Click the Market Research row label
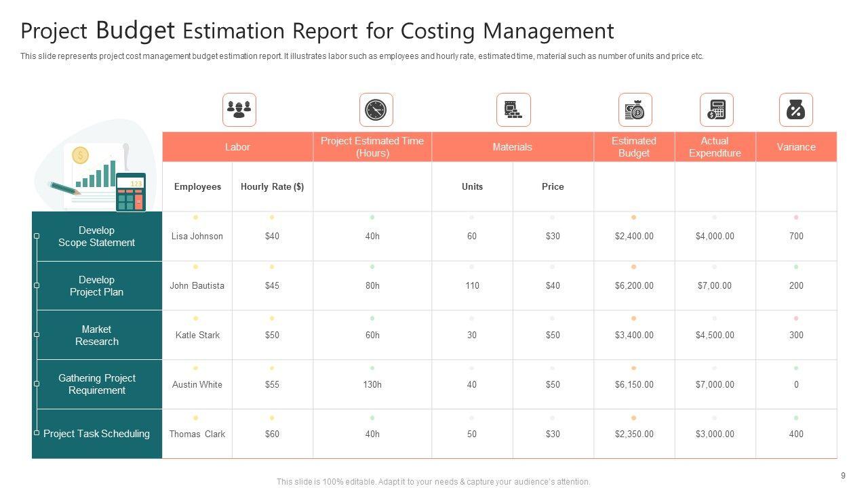 pos(97,335)
